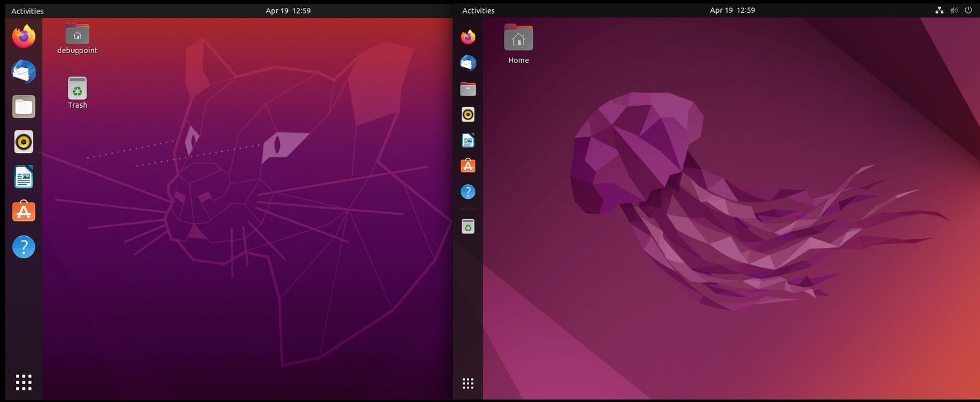Show Applications grid on the jellyfish desktop
Image resolution: width=980 pixels, height=402 pixels.
point(468,384)
